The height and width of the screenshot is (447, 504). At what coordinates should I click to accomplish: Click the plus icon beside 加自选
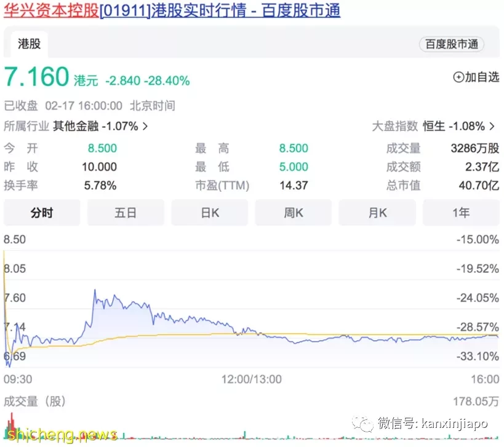pyautogui.click(x=458, y=77)
